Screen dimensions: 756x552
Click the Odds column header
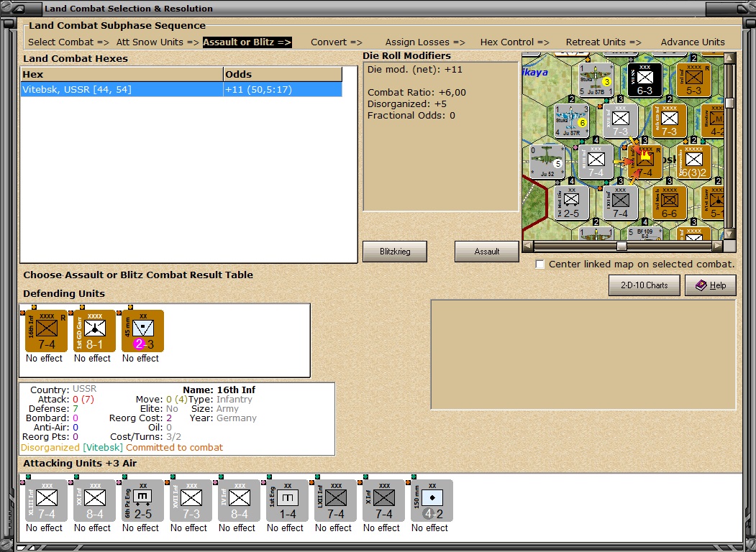(x=283, y=74)
